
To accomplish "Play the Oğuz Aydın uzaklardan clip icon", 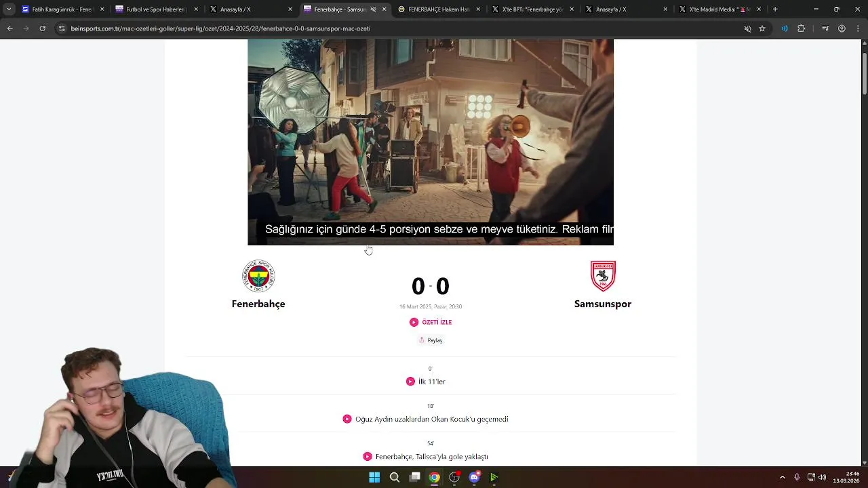I will tap(347, 419).
